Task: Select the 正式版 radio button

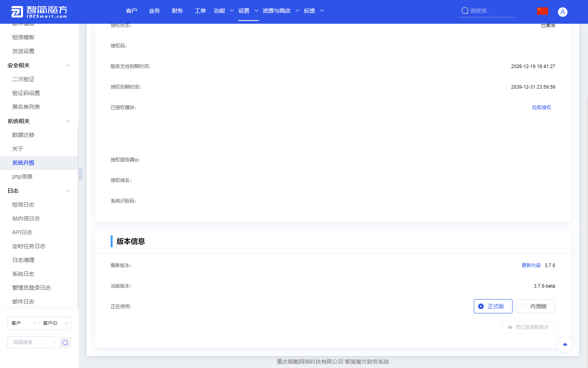Action: [481, 306]
